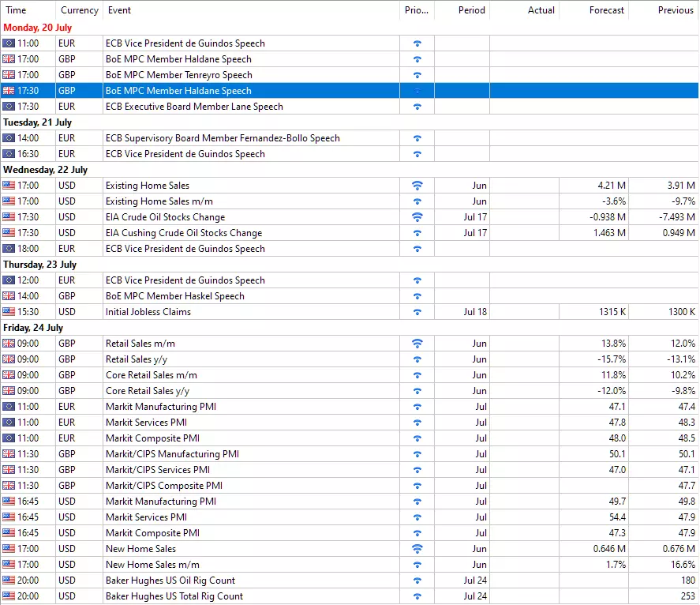The width and height of the screenshot is (700, 605).
Task: Sort by the Event column header
Action: [x=251, y=9]
